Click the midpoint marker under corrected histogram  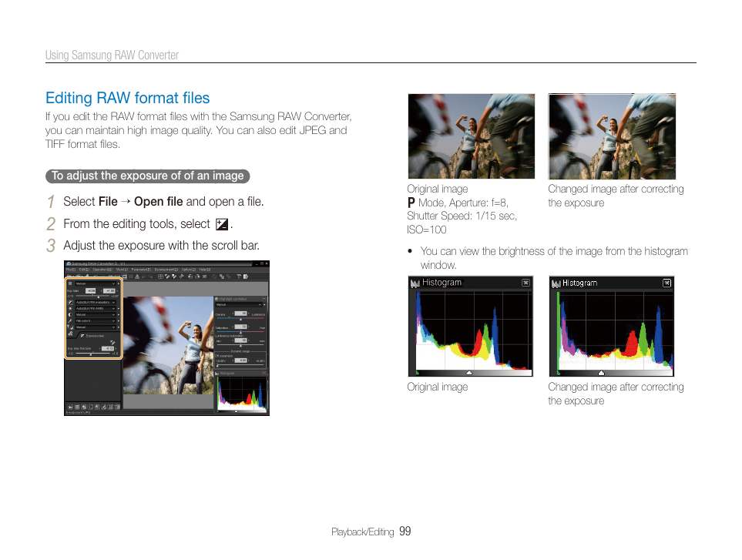[601, 373]
